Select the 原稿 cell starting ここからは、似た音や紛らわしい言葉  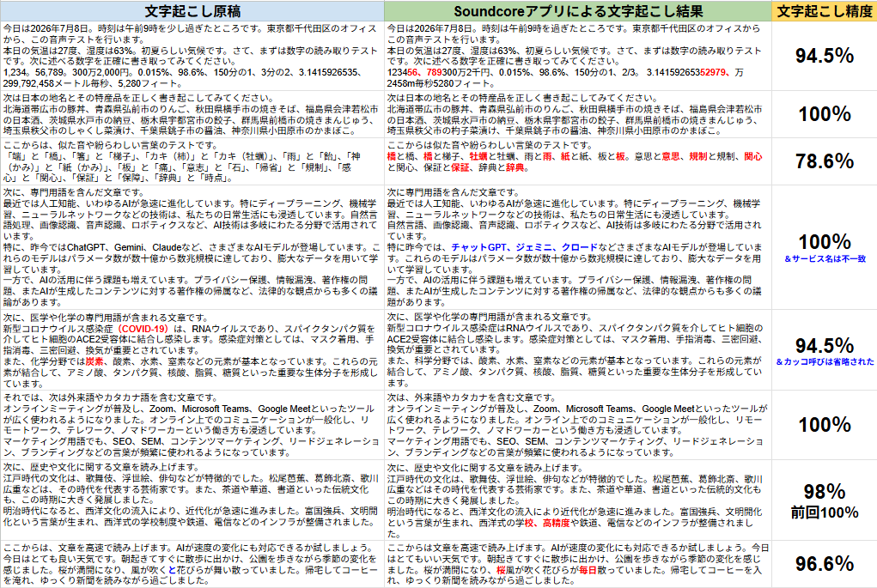(192, 161)
